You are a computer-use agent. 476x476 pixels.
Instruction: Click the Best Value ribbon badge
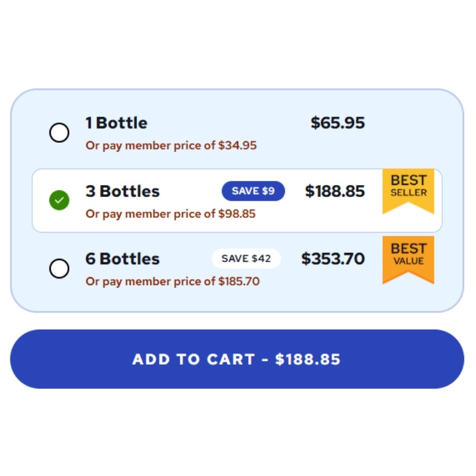(x=408, y=260)
